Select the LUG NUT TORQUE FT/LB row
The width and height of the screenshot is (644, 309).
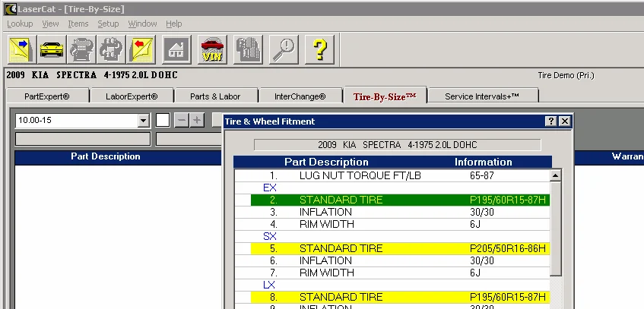(392, 175)
